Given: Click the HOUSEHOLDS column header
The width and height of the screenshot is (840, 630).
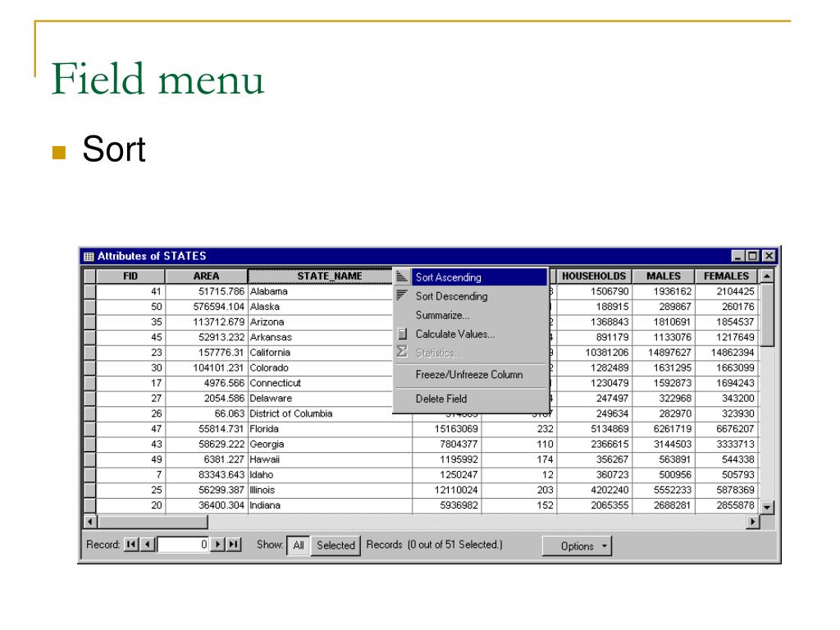Looking at the screenshot, I should pos(594,276).
